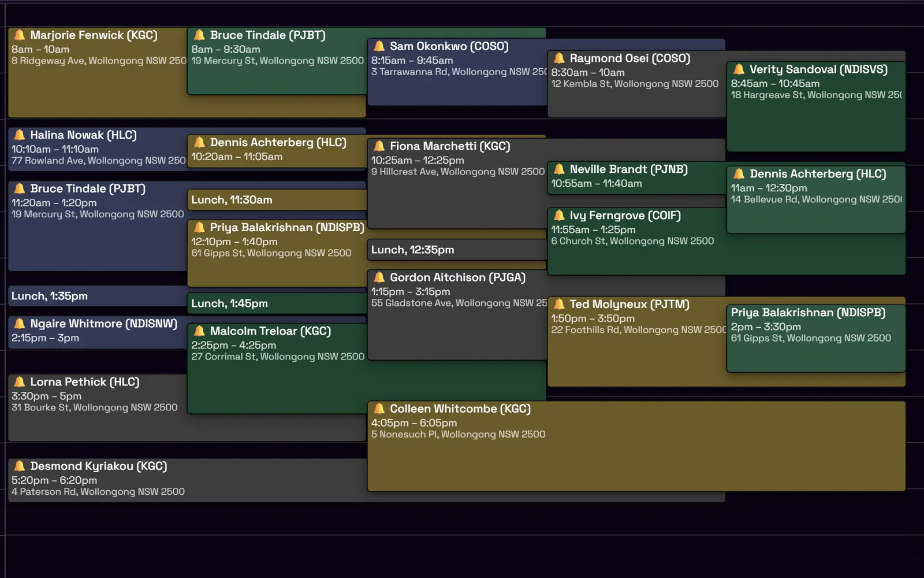Click address 31 Bourke St, Wollongong

[x=95, y=407]
